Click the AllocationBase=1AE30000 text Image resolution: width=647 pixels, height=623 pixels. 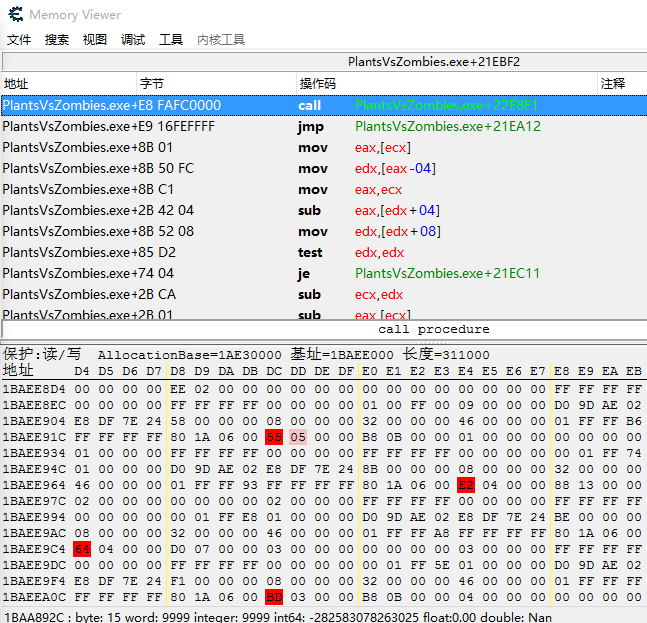189,355
